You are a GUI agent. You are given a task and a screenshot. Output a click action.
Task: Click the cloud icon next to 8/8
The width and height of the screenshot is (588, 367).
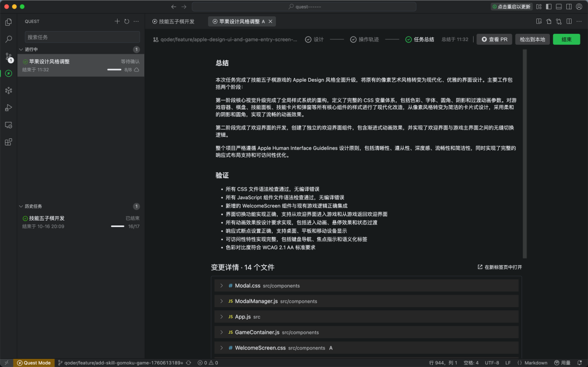[137, 70]
